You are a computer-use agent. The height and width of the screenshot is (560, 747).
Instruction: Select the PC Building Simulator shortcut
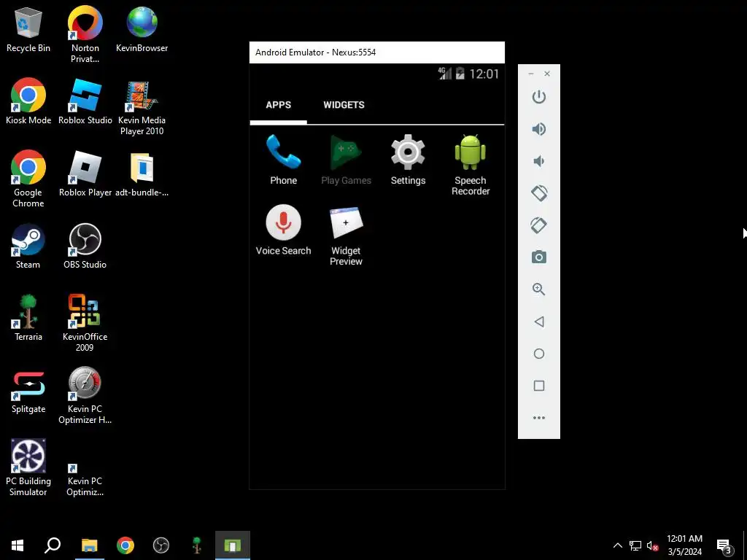click(28, 467)
